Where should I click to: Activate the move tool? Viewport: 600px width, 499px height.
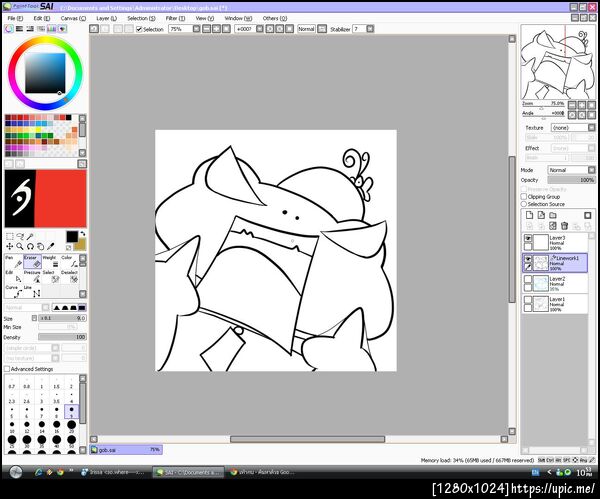[x=10, y=246]
